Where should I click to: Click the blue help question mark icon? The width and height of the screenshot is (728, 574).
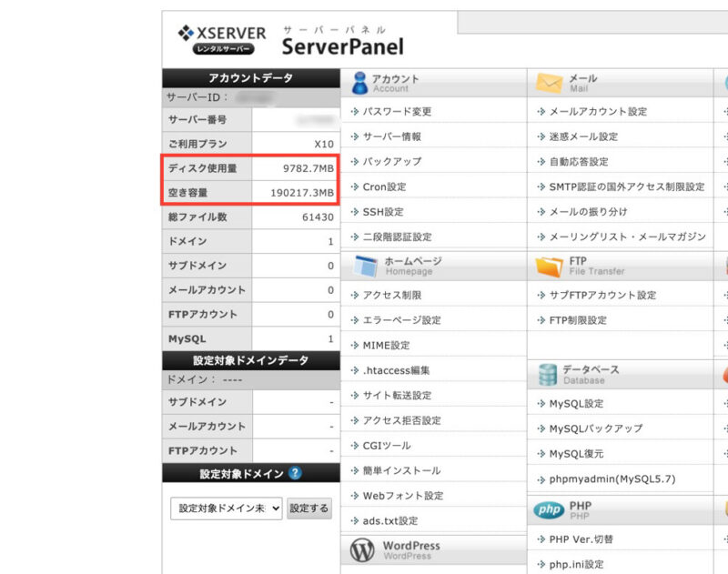(x=295, y=473)
